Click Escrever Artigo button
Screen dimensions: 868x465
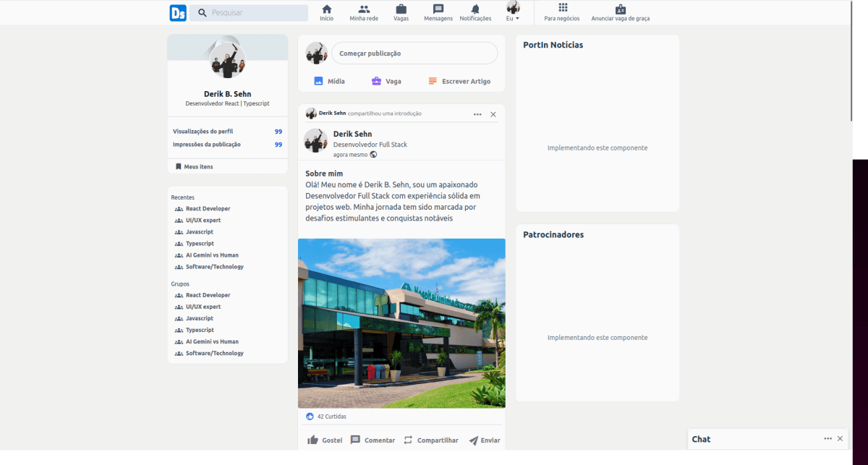click(x=459, y=82)
